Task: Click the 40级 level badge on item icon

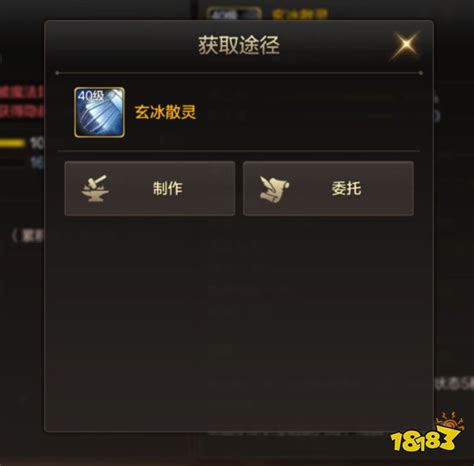Action: pyautogui.click(x=90, y=96)
